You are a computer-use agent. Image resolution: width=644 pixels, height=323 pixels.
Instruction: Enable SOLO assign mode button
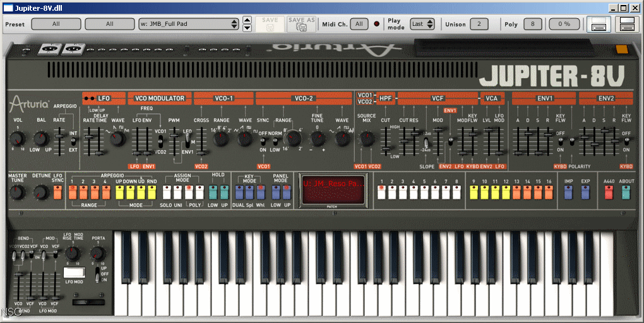167,192
